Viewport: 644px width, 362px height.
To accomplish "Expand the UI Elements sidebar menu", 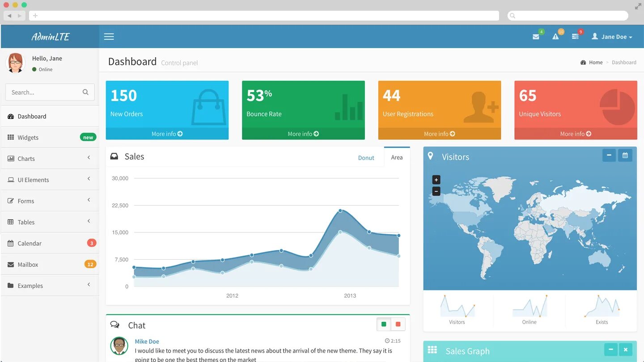I will [50, 180].
